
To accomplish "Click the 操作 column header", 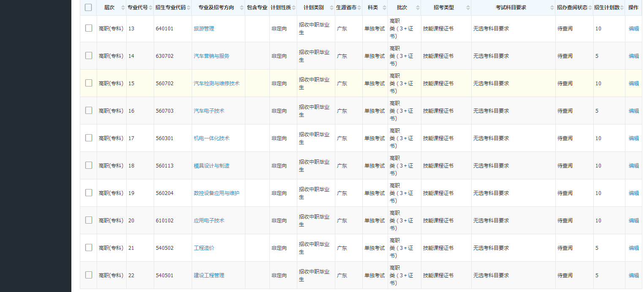I will [x=633, y=8].
